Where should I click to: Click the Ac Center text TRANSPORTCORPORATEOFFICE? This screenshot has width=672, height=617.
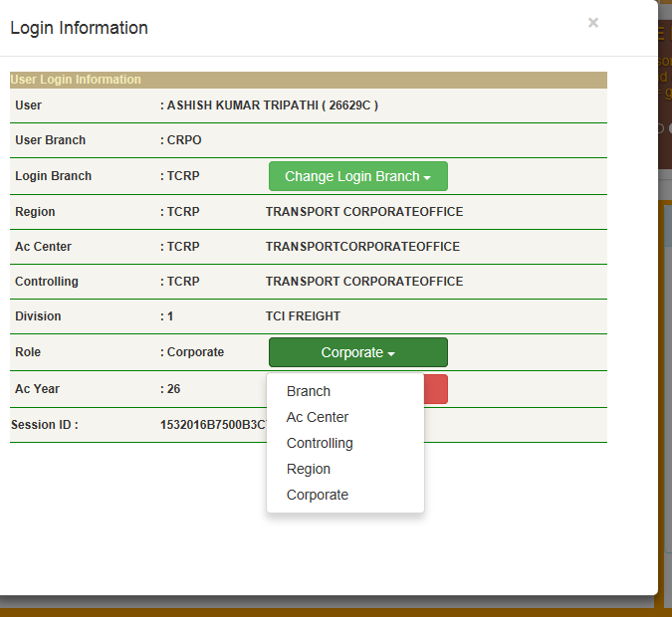[x=362, y=247]
